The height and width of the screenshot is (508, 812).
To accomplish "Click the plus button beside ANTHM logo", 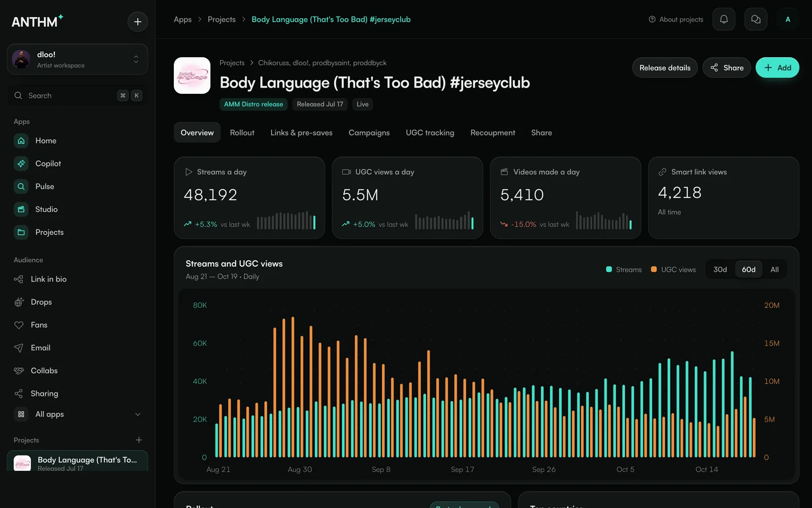I will coord(138,22).
